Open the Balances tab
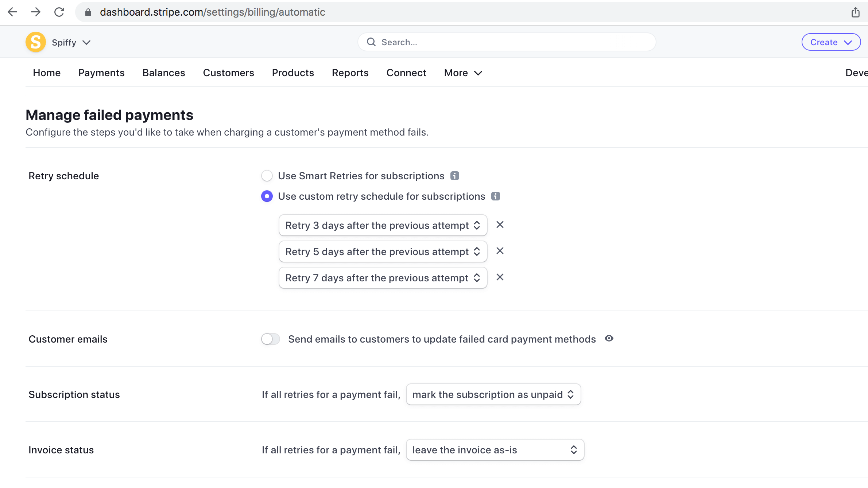Viewport: 868px width, 488px height. (x=164, y=73)
